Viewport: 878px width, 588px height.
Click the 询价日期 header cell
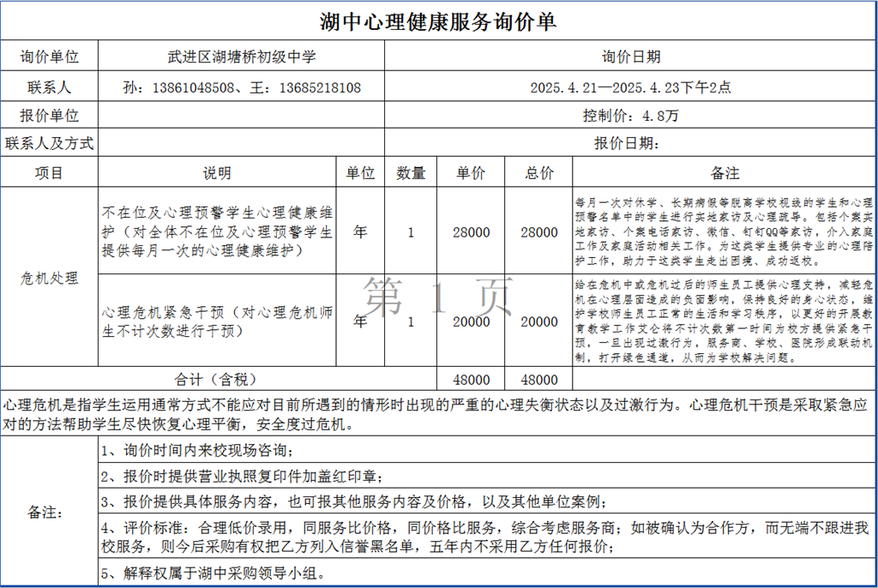tap(631, 56)
